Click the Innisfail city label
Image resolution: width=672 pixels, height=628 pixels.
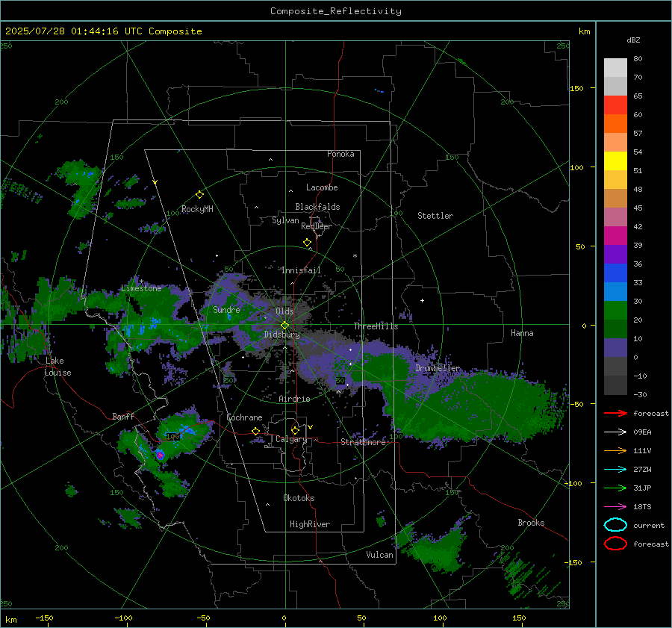(301, 270)
